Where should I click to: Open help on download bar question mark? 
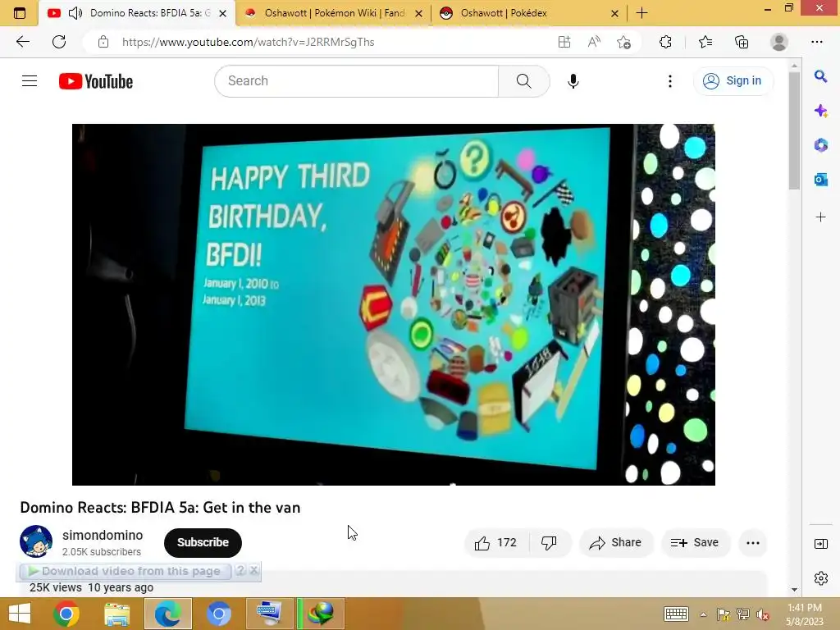241,571
